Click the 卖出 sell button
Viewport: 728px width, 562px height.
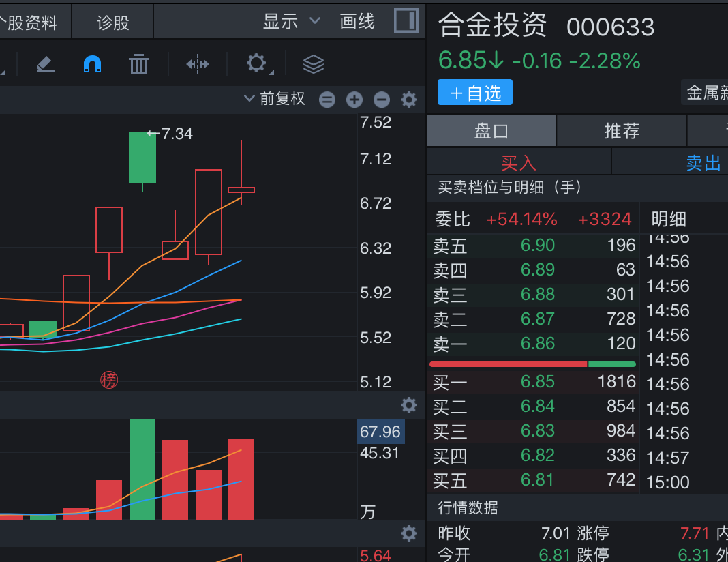[703, 162]
